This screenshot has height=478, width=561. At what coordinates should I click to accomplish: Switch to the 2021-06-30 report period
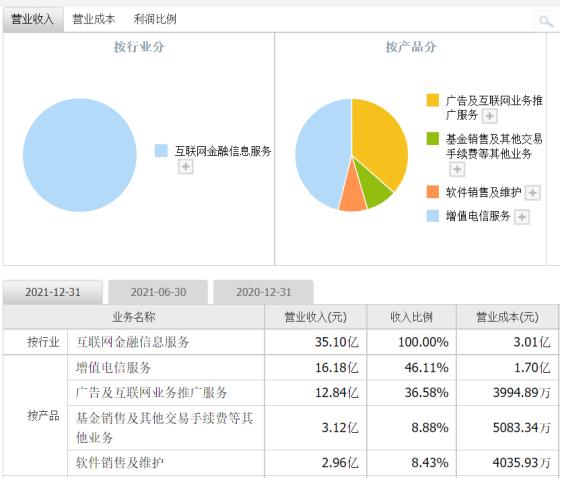[158, 292]
